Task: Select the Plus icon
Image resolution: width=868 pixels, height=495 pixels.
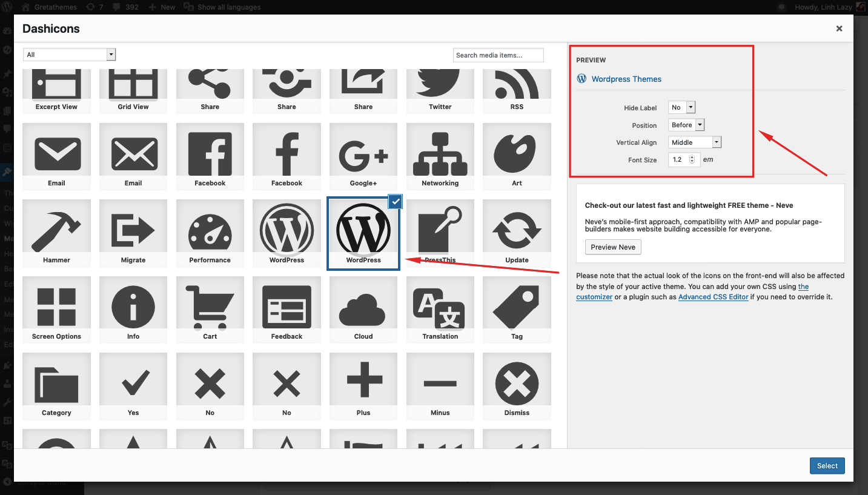Action: (x=363, y=387)
